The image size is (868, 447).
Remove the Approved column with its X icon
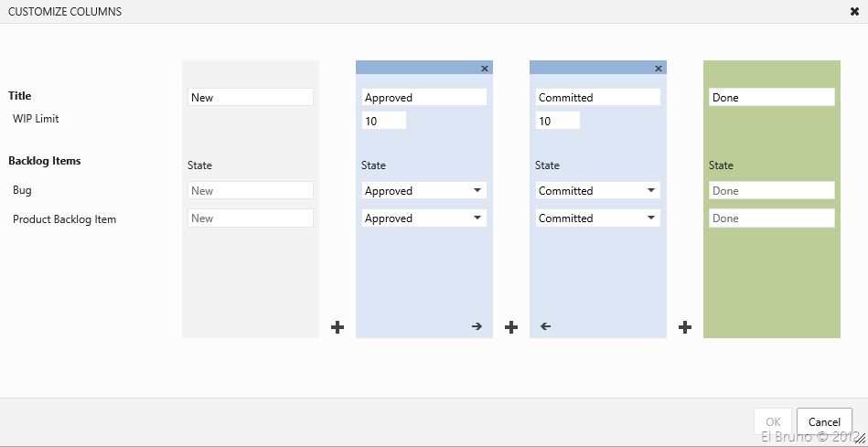coord(485,69)
